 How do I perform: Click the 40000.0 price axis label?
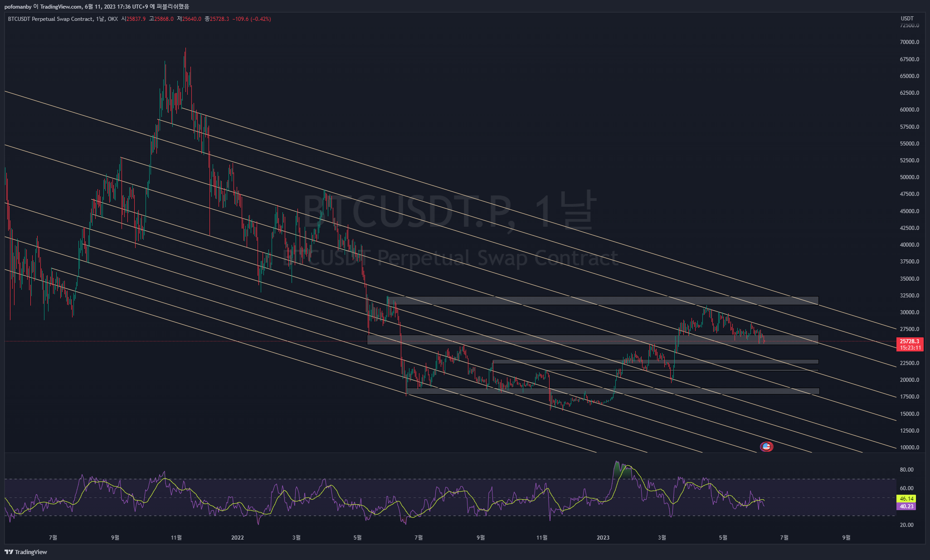(x=910, y=245)
